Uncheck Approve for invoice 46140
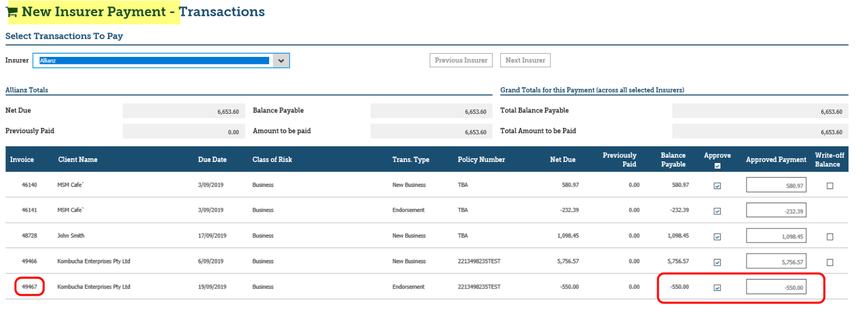This screenshot has width=868, height=324. point(717,186)
